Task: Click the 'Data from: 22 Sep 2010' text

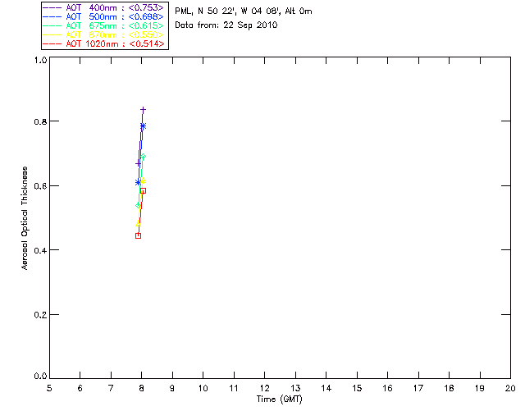Action: pos(226,25)
